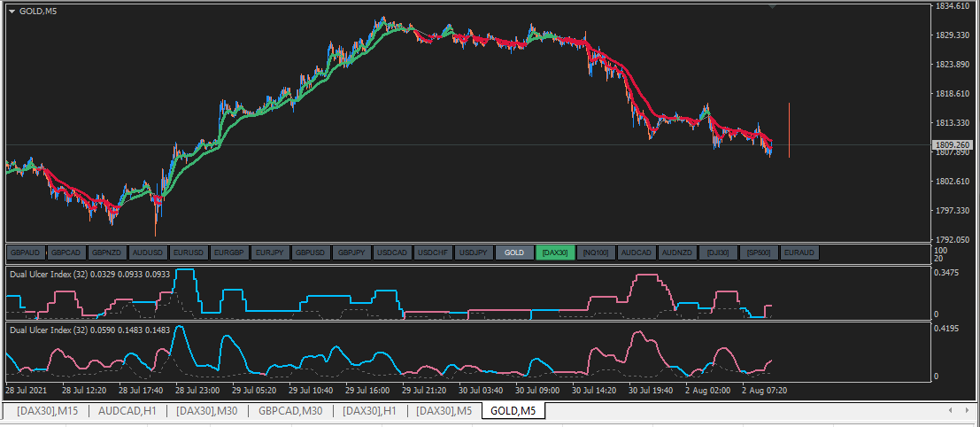Select the GBPAUD symbol button
980x427 pixels.
[x=27, y=252]
